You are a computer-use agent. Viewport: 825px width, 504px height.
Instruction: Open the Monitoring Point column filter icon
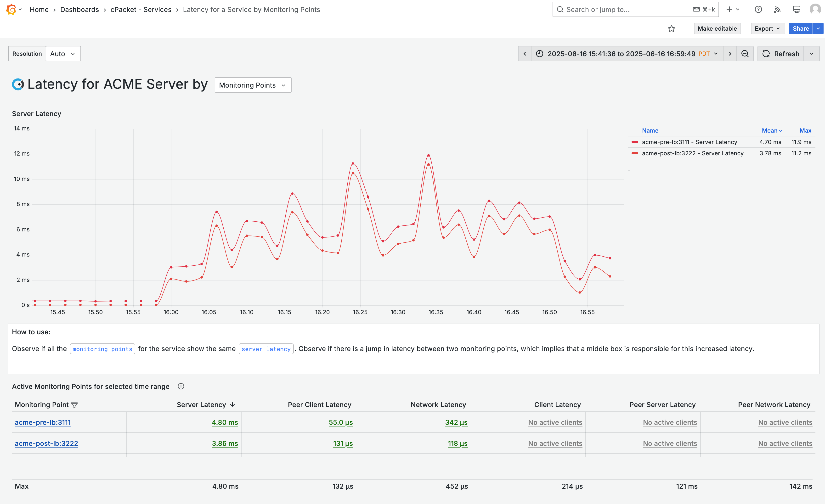pos(75,405)
